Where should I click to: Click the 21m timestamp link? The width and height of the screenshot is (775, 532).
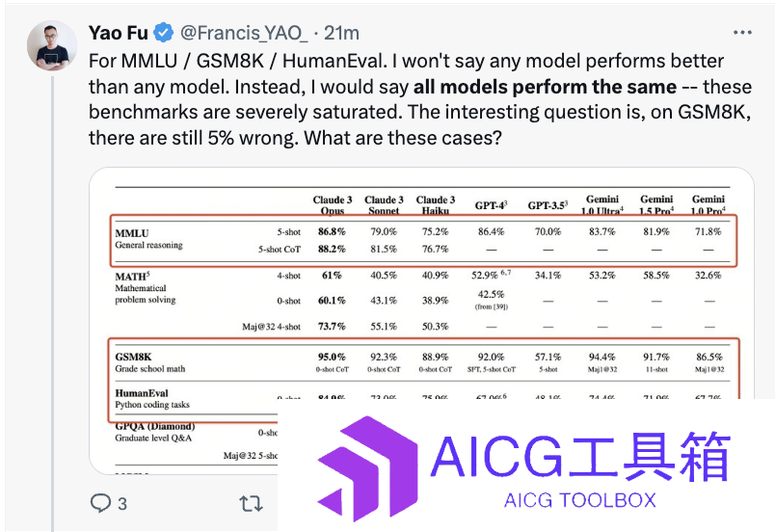point(341,33)
